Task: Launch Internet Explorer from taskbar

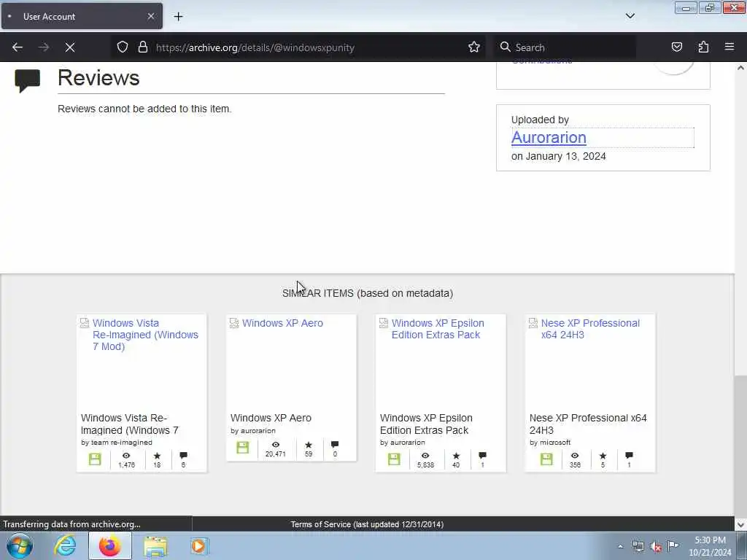Action: click(x=65, y=545)
